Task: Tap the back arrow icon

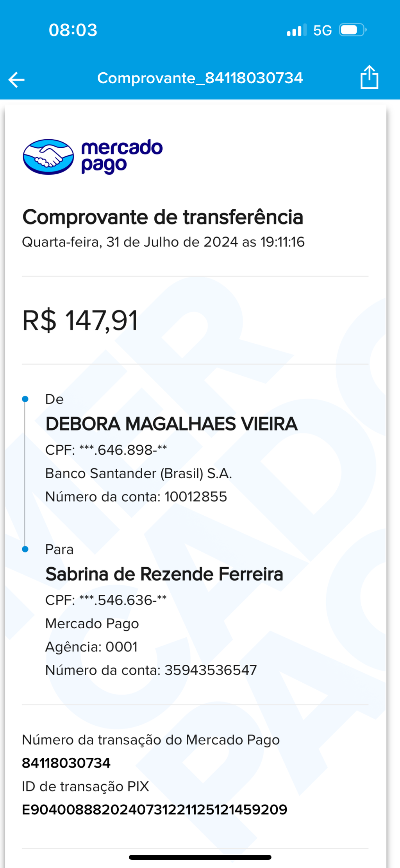Action: (16, 80)
